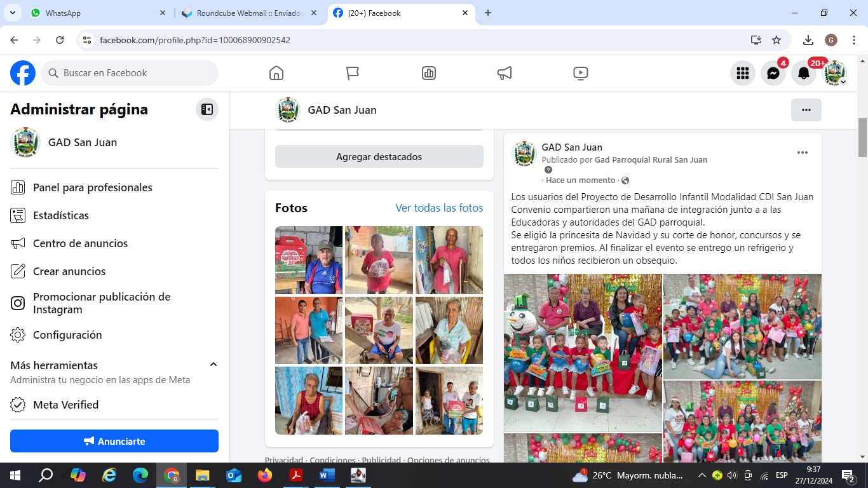Collapse the Más herramientas section
Screen dimensions: 868x488
214,365
